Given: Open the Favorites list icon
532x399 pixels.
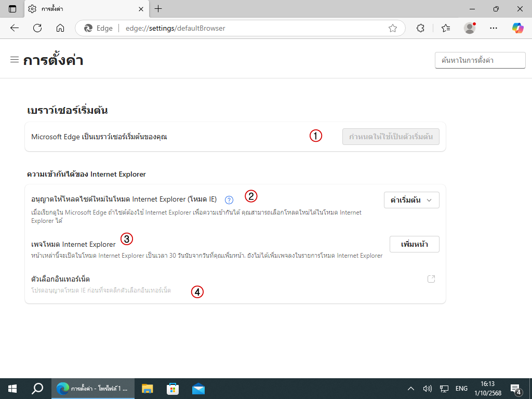Looking at the screenshot, I should [x=446, y=28].
